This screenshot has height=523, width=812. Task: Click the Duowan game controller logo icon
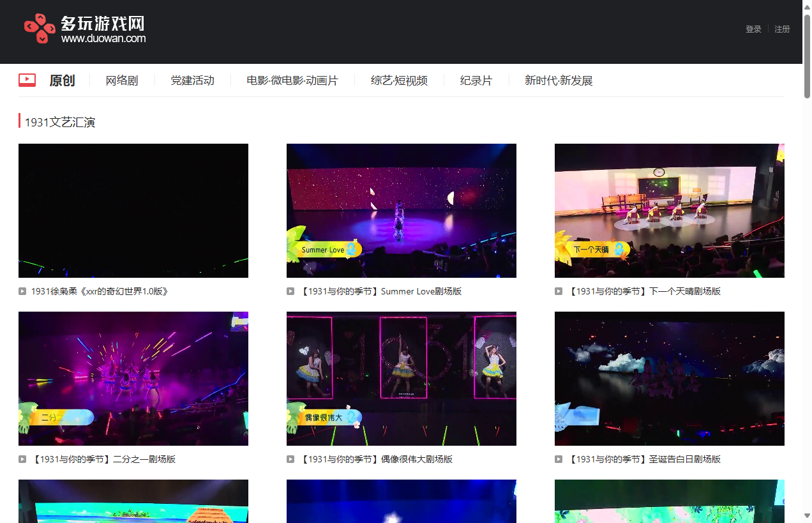(x=40, y=28)
